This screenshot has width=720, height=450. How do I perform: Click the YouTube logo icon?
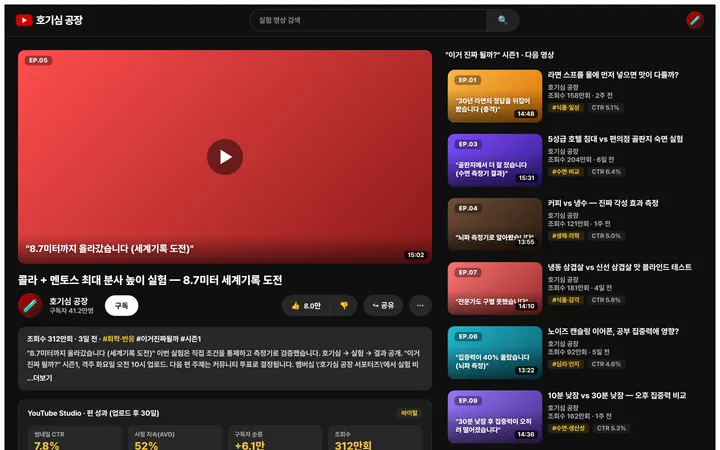coord(24,20)
